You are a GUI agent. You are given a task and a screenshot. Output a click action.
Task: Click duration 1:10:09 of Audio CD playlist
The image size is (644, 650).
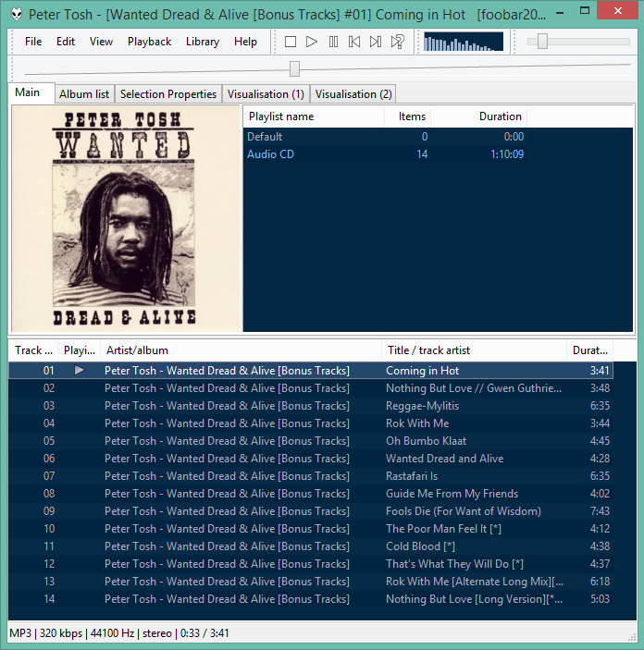pyautogui.click(x=507, y=154)
